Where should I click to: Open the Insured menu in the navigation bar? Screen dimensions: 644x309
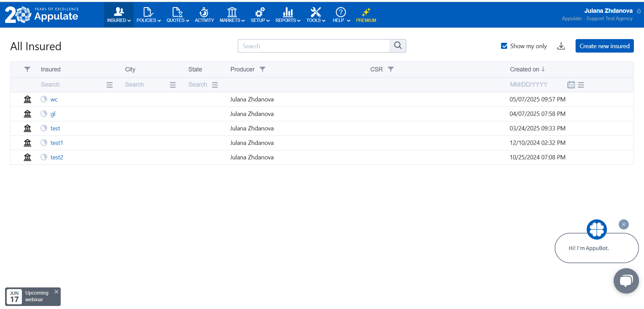[119, 15]
